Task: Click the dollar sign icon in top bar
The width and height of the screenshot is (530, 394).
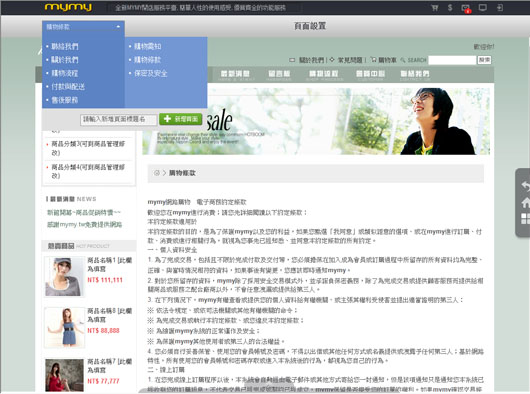Action: pos(450,7)
